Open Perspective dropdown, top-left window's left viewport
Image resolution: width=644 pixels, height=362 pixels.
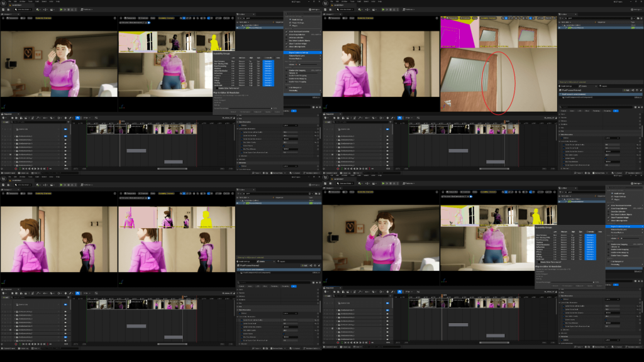tap(13, 18)
